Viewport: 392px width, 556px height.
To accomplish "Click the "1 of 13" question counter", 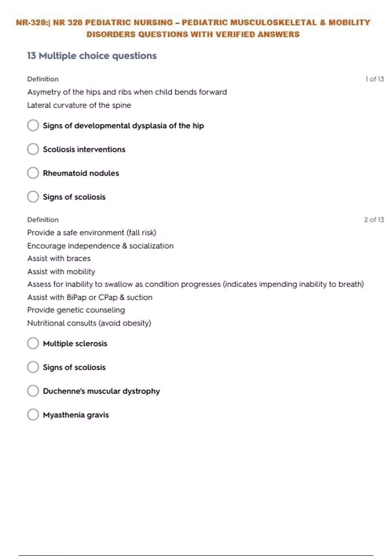I will [374, 79].
